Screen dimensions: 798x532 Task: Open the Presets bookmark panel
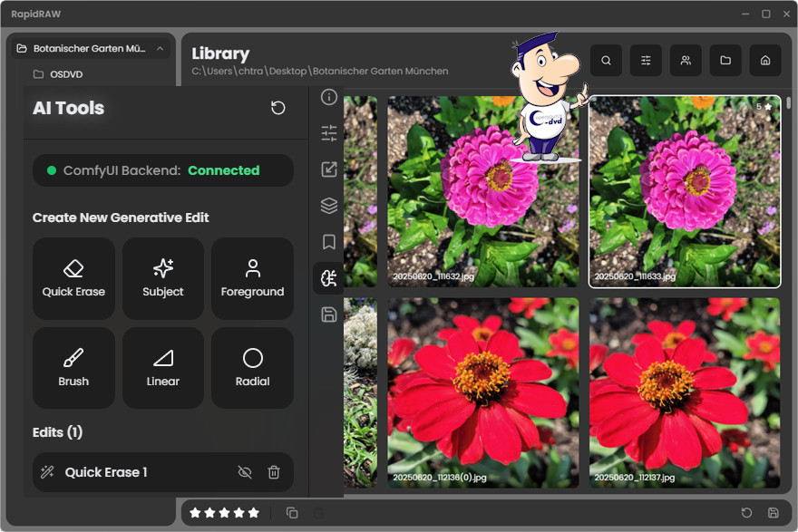329,242
